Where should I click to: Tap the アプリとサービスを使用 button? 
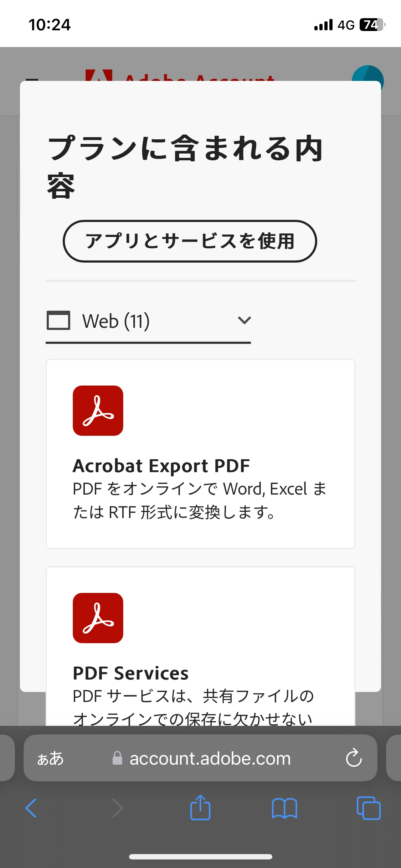190,241
